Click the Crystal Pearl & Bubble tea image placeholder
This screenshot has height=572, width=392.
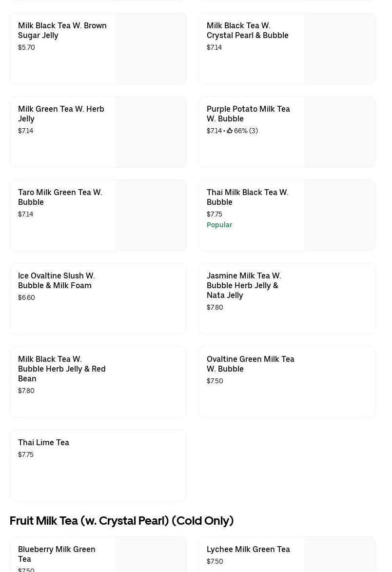coord(340,49)
